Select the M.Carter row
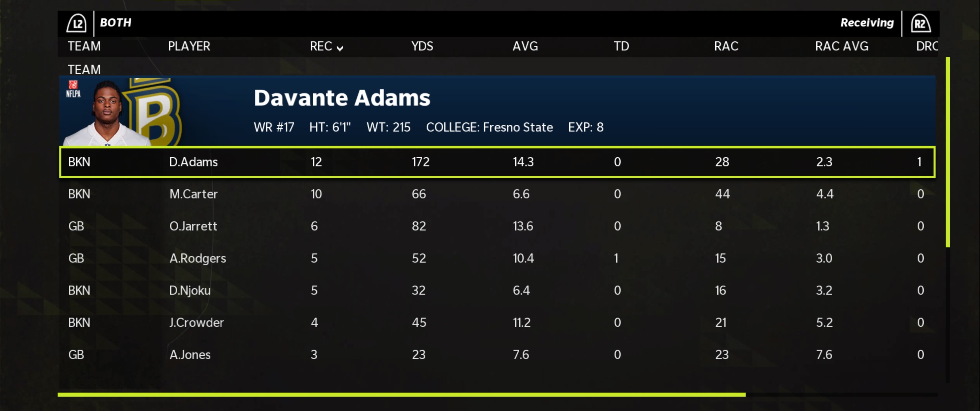Viewport: 980px width, 411px height. (497, 194)
